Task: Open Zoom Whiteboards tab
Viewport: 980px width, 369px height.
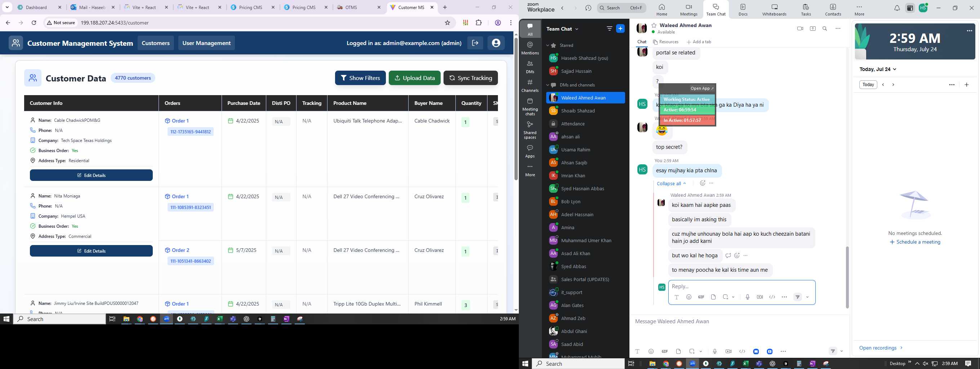Action: coord(774,9)
